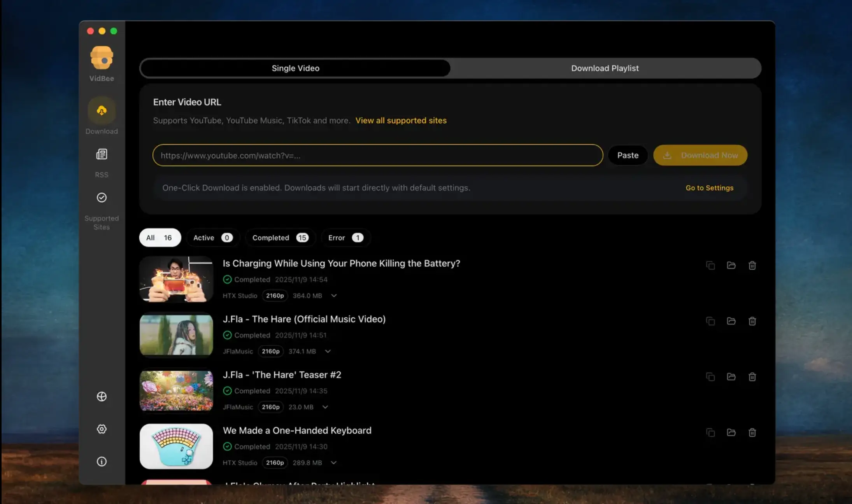Expand details for 289.8 MB download

[333, 462]
